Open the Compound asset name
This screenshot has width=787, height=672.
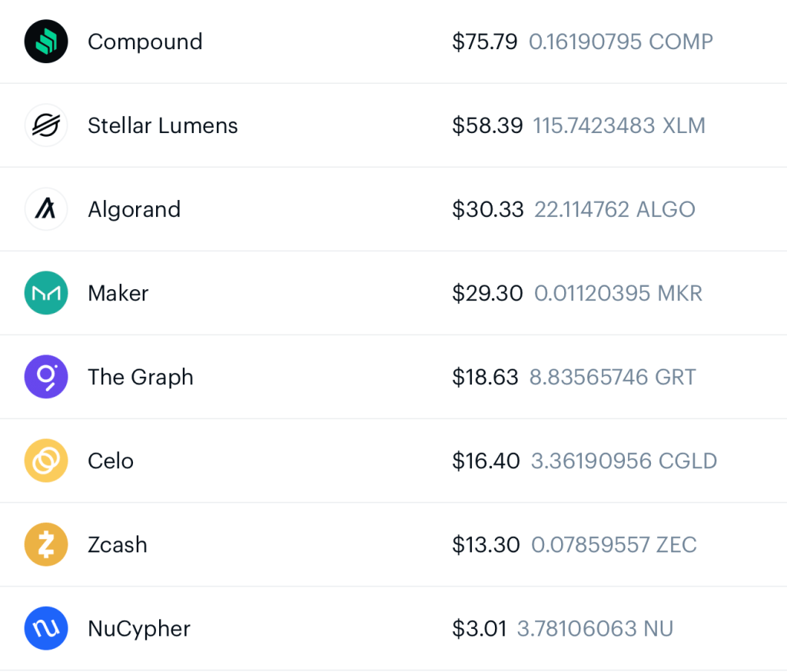click(145, 42)
